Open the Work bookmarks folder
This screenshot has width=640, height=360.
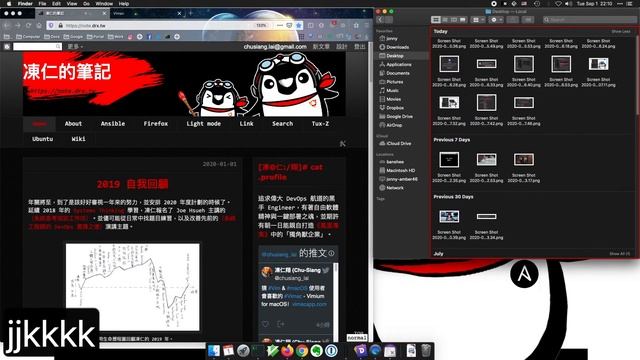click(116, 37)
